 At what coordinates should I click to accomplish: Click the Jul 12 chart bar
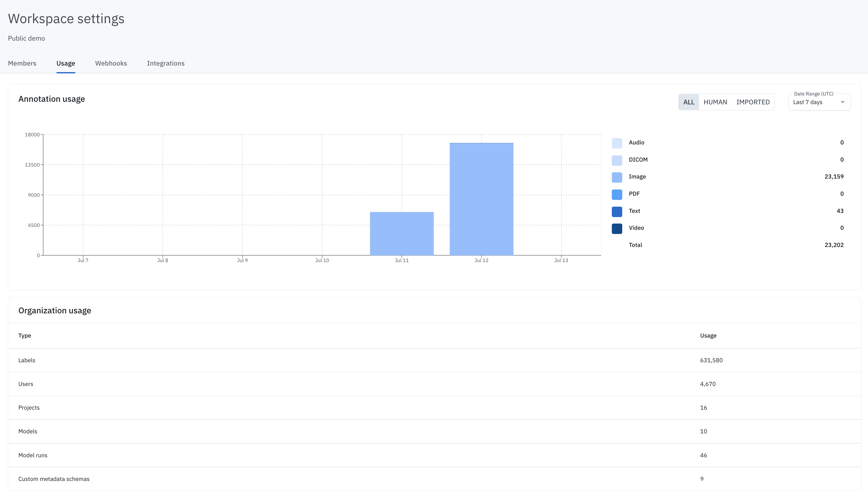click(x=481, y=199)
